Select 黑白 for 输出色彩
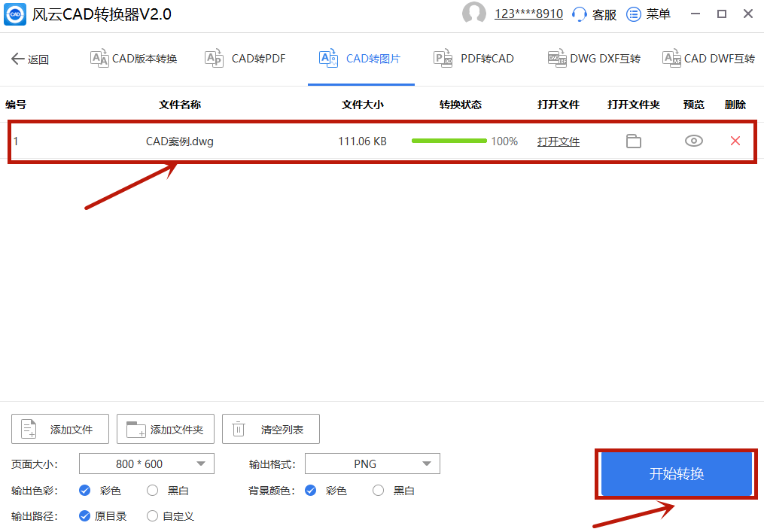764x532 pixels. coord(151,490)
